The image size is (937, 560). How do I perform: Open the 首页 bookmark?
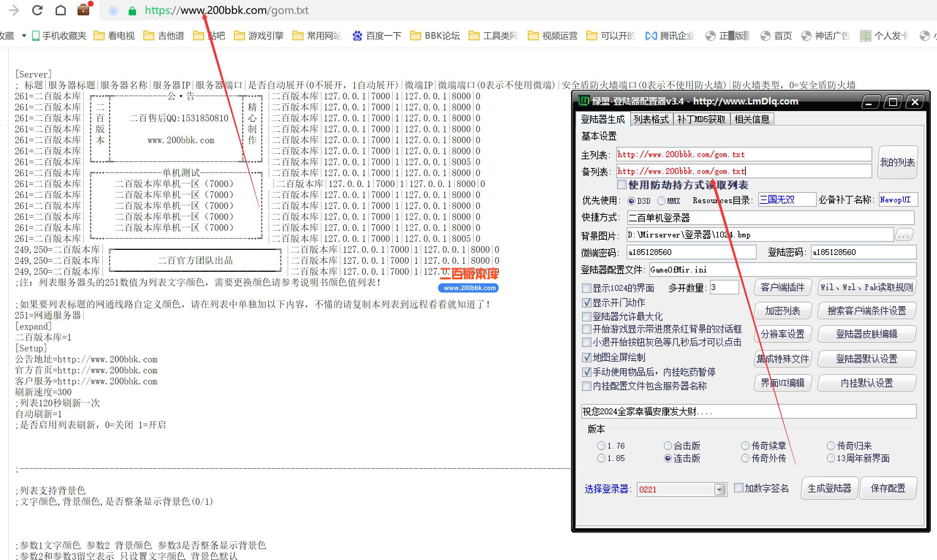tap(776, 36)
